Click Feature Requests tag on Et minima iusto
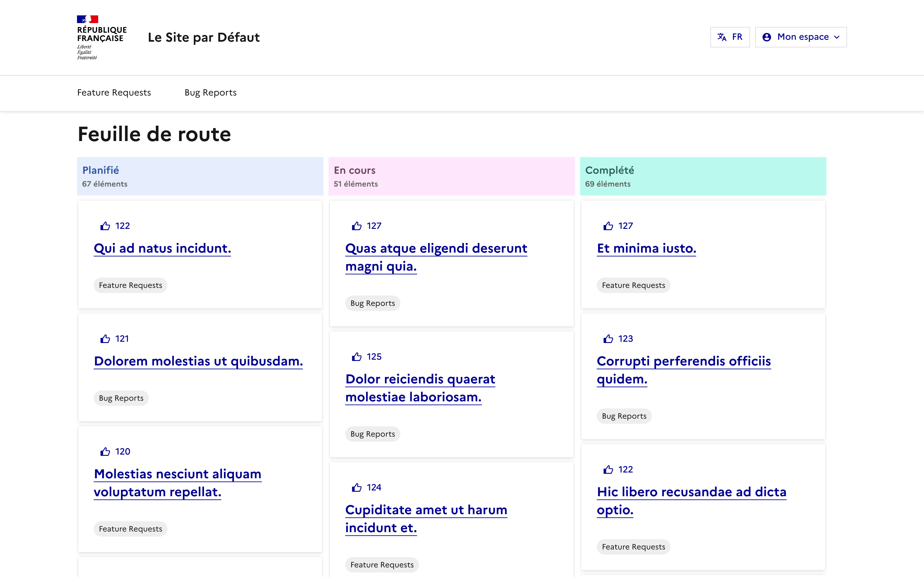 pos(633,285)
